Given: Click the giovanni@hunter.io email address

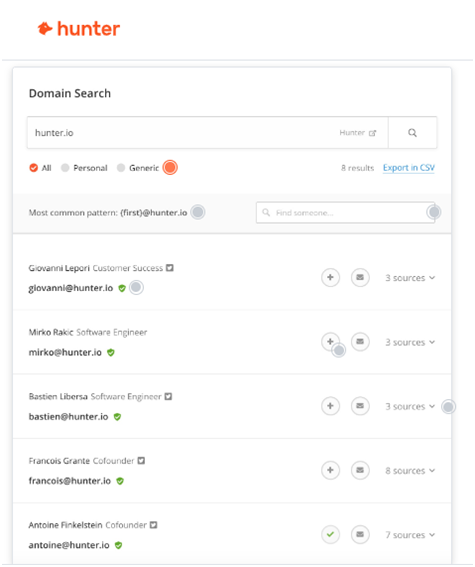Looking at the screenshot, I should pos(71,288).
